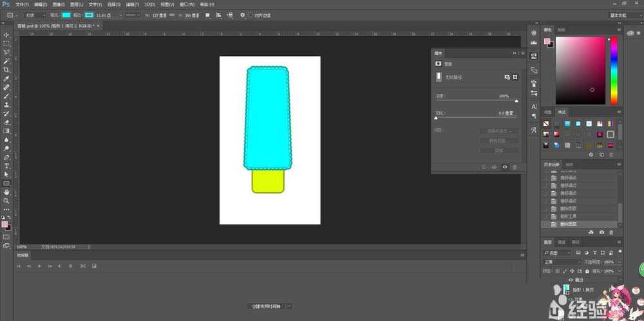
Task: Click the delete state trash icon in History
Action: (611, 232)
